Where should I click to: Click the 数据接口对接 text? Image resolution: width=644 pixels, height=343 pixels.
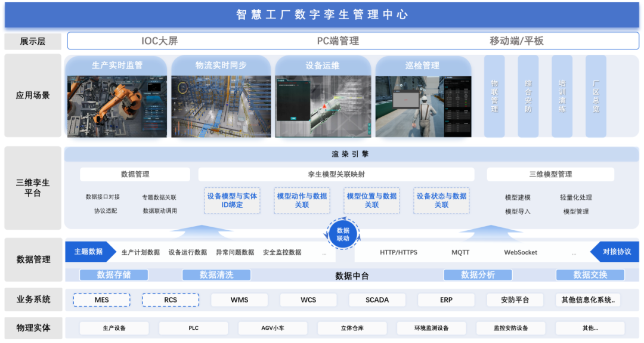coord(103,197)
